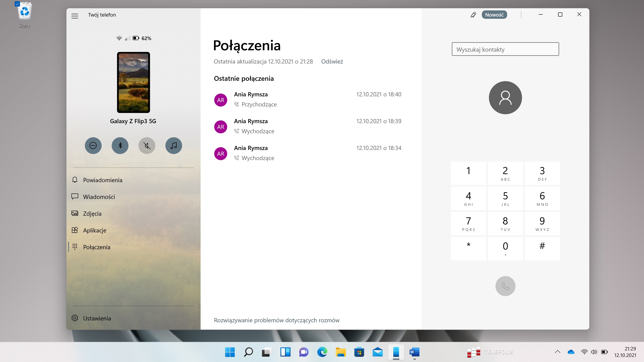Click Odśwież to refresh calls
644x362 pixels.
click(332, 62)
